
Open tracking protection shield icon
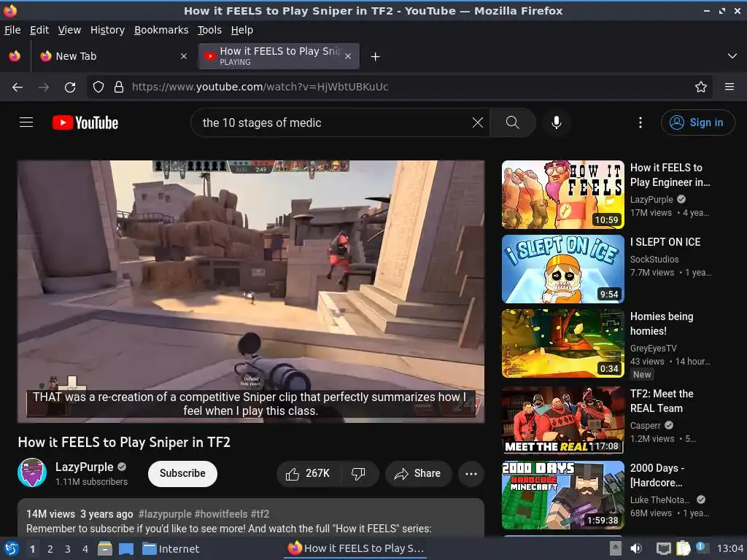(x=98, y=87)
